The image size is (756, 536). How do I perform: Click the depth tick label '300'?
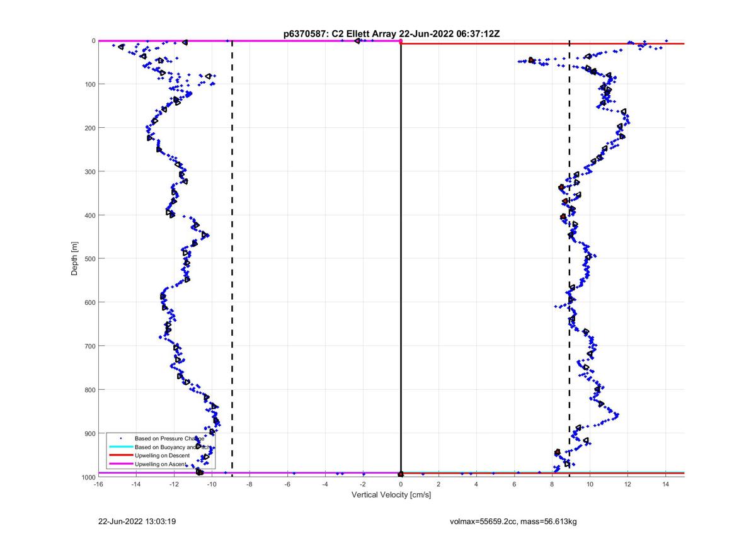pyautogui.click(x=89, y=171)
